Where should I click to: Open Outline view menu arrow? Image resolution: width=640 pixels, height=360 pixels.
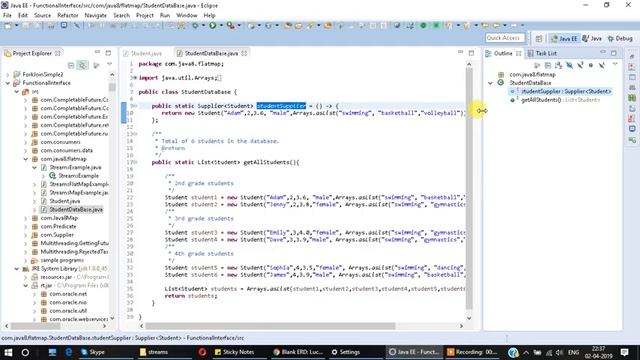pos(615,65)
